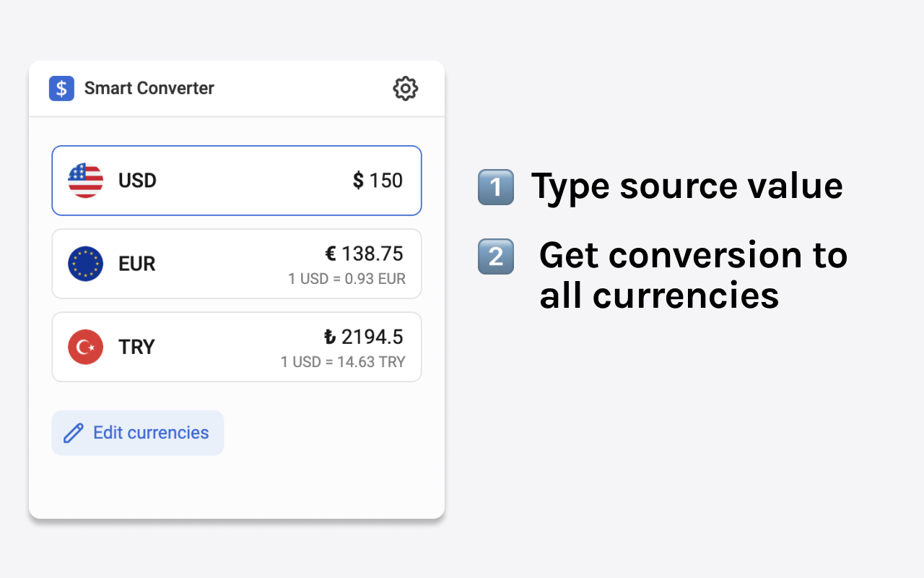
Task: Click the Get conversion to all currencies text
Action: tap(693, 275)
